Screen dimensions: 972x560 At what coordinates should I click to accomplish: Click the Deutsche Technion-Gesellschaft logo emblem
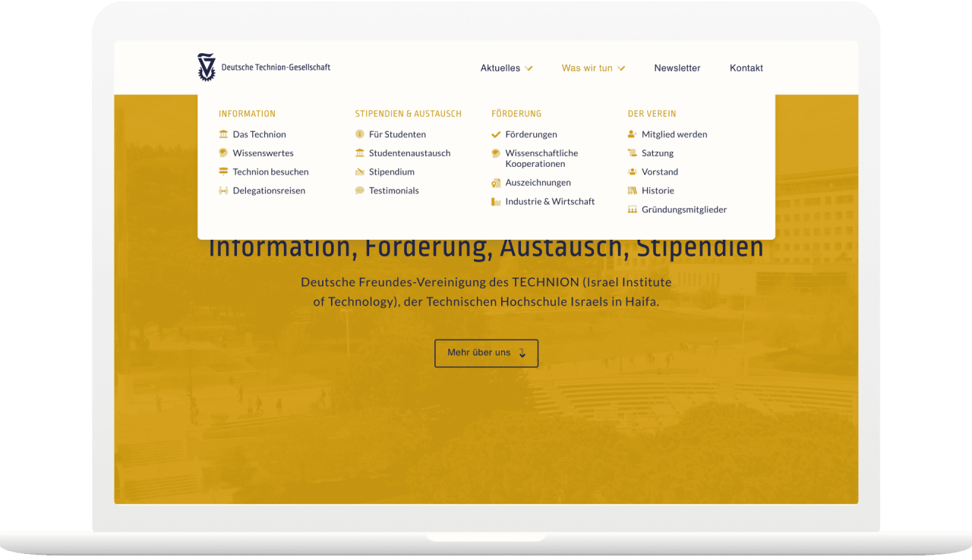point(207,68)
